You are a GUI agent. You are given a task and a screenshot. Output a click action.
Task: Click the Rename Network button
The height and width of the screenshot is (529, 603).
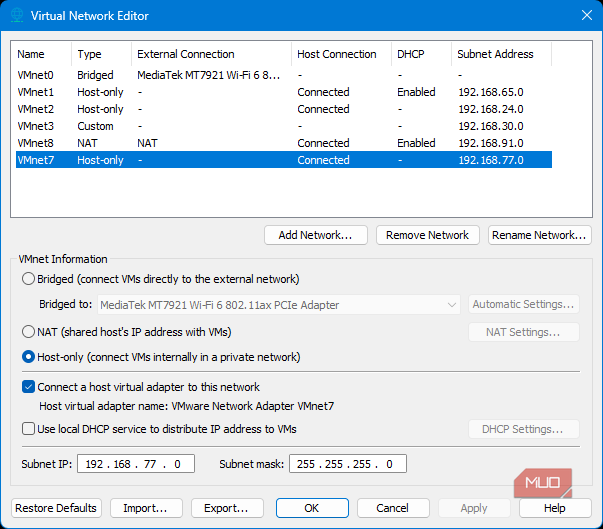[540, 235]
